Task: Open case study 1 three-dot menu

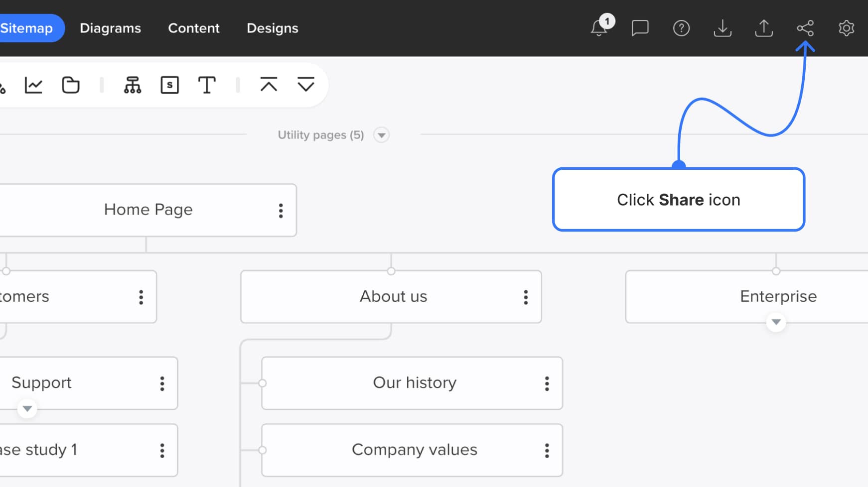Action: [x=162, y=451]
